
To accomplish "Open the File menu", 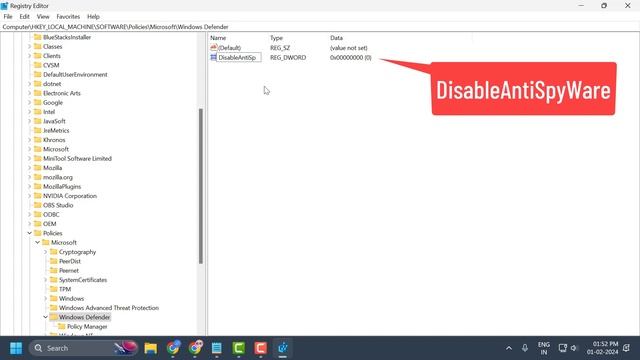I will (8, 17).
